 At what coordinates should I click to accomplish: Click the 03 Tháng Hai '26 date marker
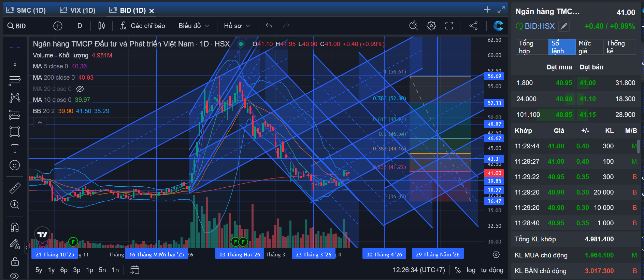tap(240, 255)
